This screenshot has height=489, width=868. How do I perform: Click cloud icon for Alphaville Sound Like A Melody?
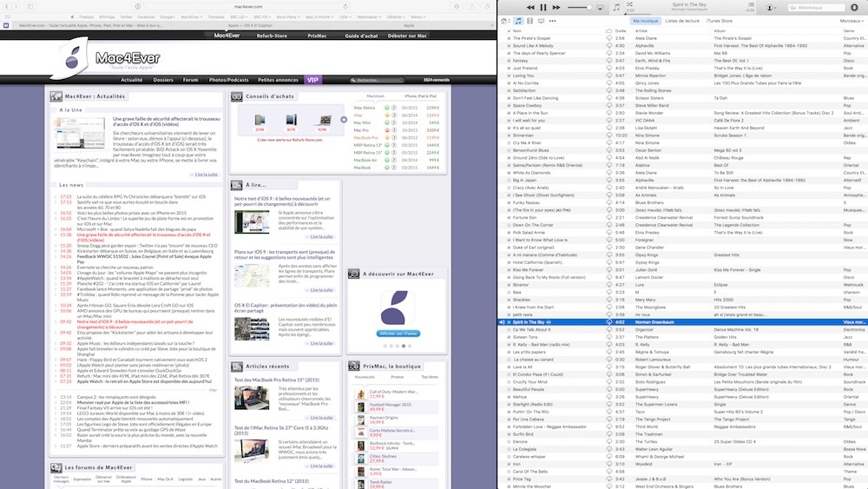(x=609, y=46)
